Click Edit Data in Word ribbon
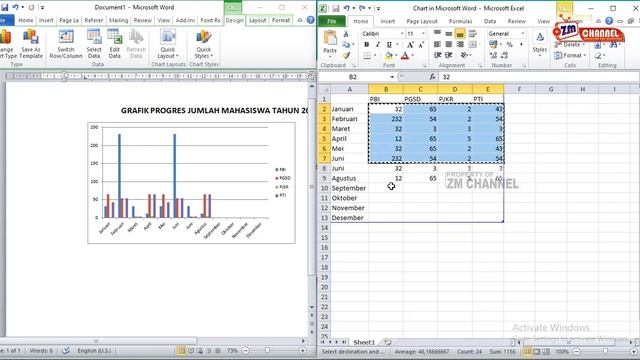This screenshot has width=640, height=360. coord(115,44)
